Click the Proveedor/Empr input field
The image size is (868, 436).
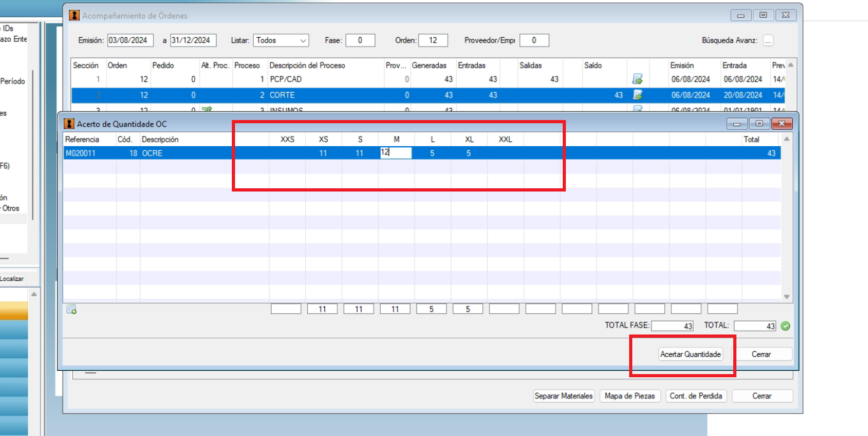coord(534,40)
